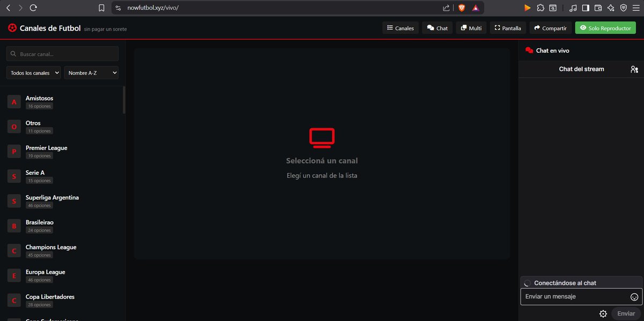Click the 45 opciones label under Champions League
Screen dimensions: 644x321
(x=39, y=255)
